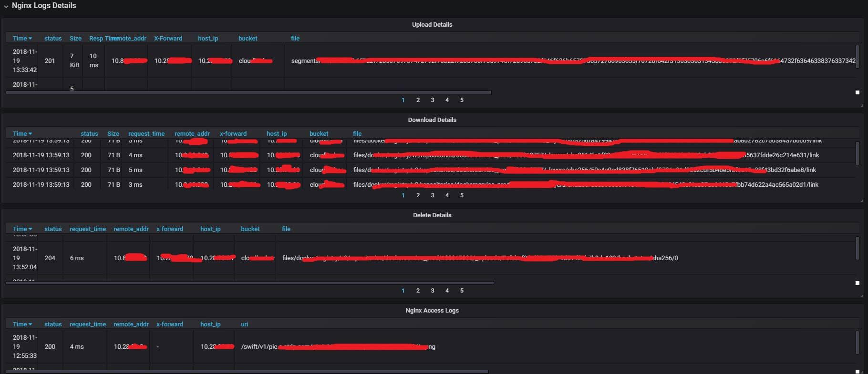Open the Download Details panel title menu
This screenshot has width=868, height=374.
click(x=432, y=120)
